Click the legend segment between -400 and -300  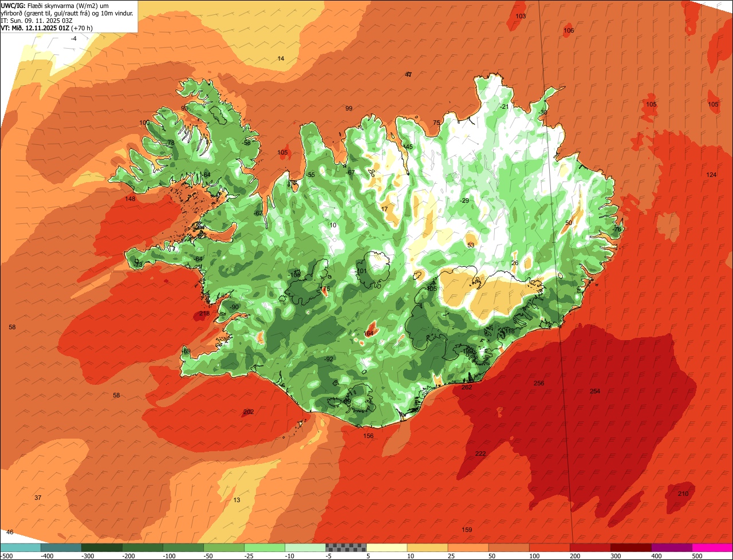pyautogui.click(x=61, y=548)
